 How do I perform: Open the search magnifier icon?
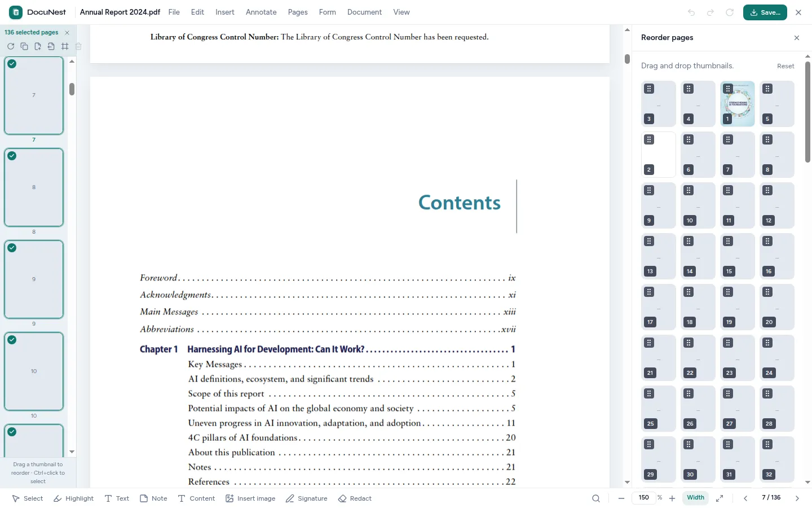click(x=596, y=498)
